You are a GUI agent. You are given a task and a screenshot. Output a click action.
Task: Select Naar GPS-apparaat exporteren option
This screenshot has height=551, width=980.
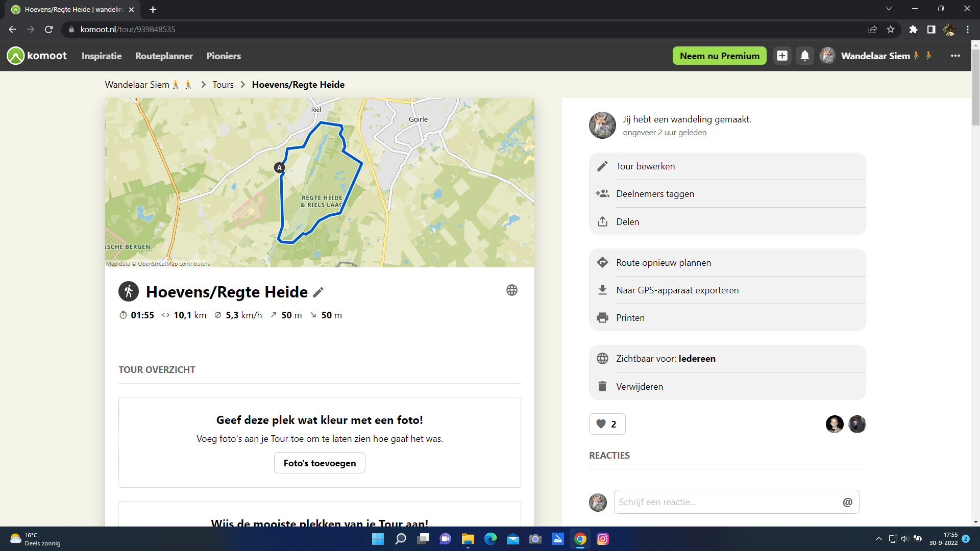point(677,290)
